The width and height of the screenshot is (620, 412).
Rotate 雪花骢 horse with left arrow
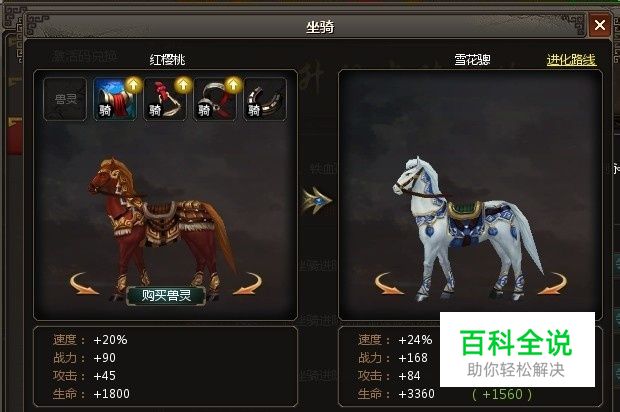389,283
